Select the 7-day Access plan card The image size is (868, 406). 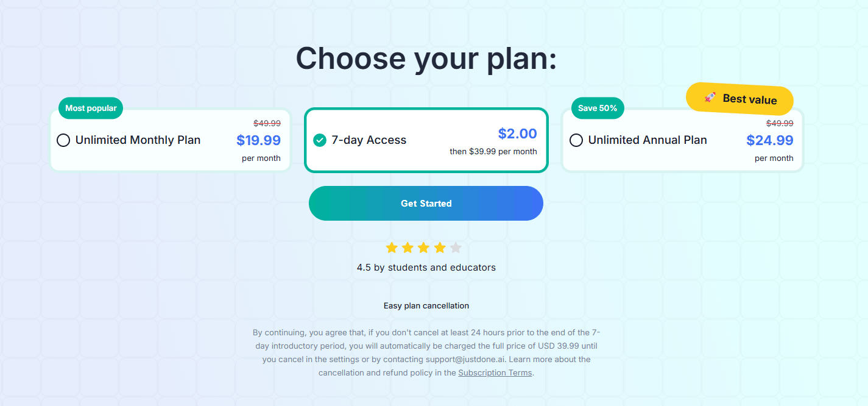[426, 140]
